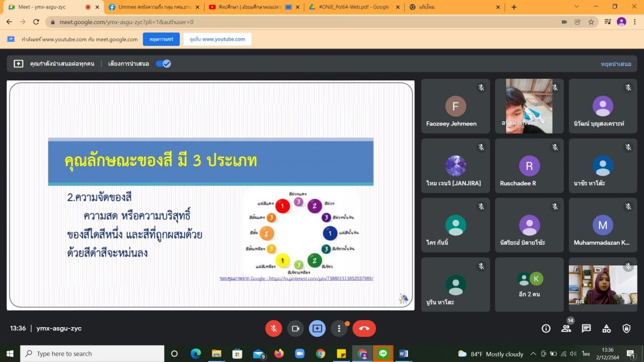Hang up with red leave call button
This screenshot has height=362, width=644.
coord(364,328)
